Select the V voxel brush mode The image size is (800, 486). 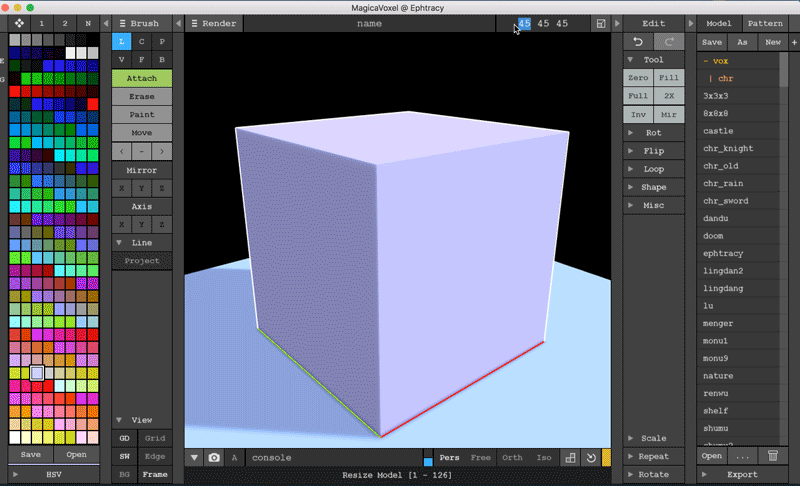click(x=121, y=60)
